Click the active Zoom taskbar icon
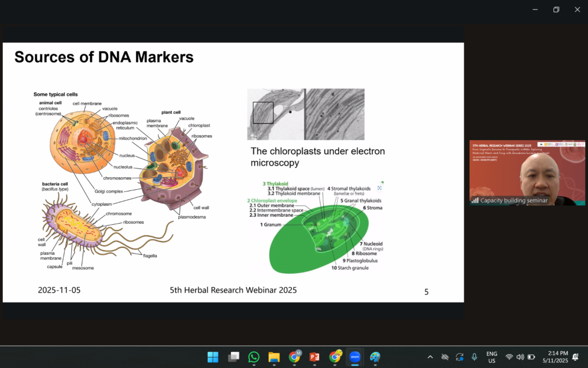 355,357
